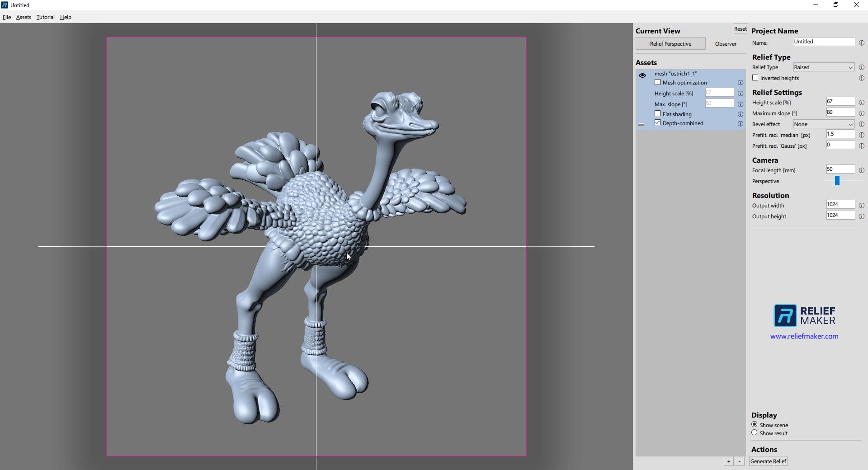Enable the Mesh optimization checkbox
The width and height of the screenshot is (868, 470).
click(658, 82)
